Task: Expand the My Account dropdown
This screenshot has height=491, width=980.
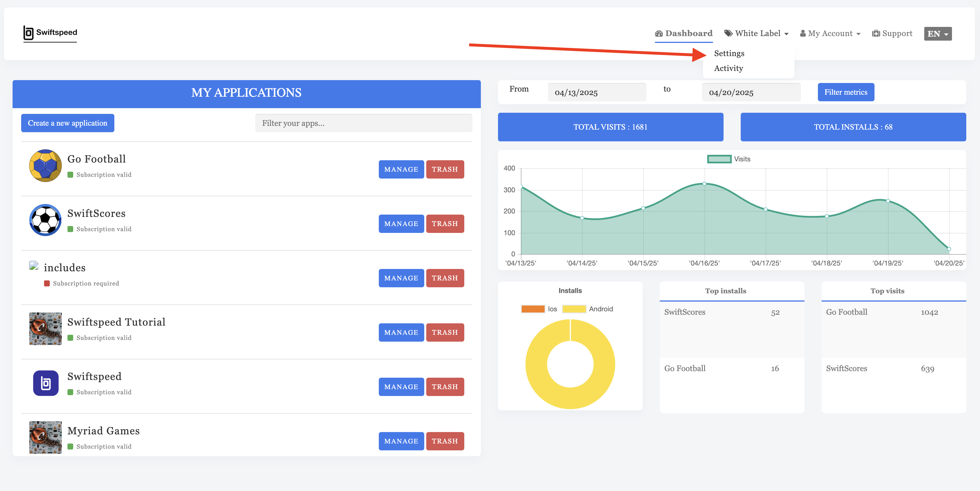Action: pyautogui.click(x=830, y=33)
